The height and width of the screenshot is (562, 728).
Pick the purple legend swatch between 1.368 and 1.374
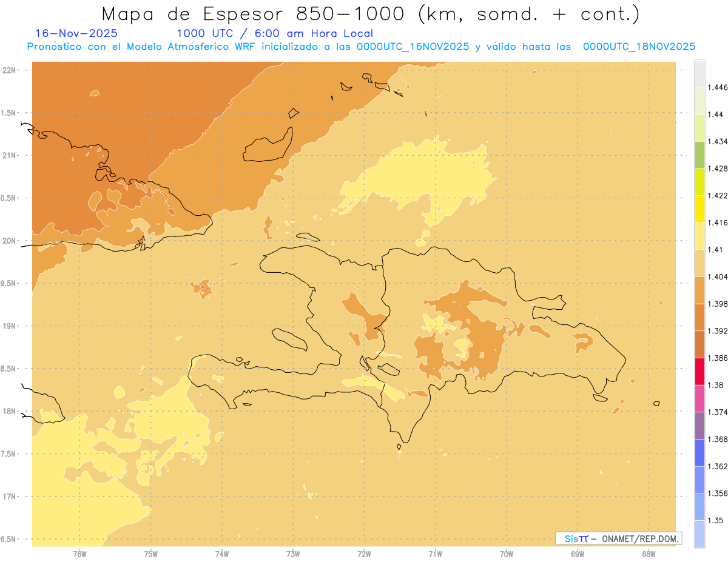pos(699,426)
